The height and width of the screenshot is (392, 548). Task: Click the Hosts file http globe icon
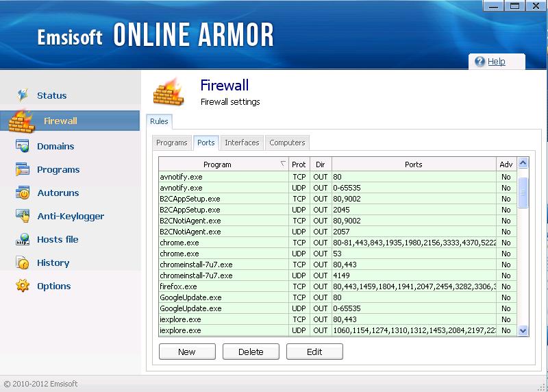point(23,239)
